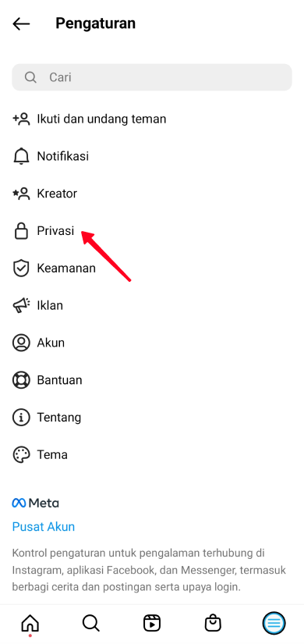
Task: Tap the bell icon for Notifikasi
Action: pyautogui.click(x=21, y=156)
